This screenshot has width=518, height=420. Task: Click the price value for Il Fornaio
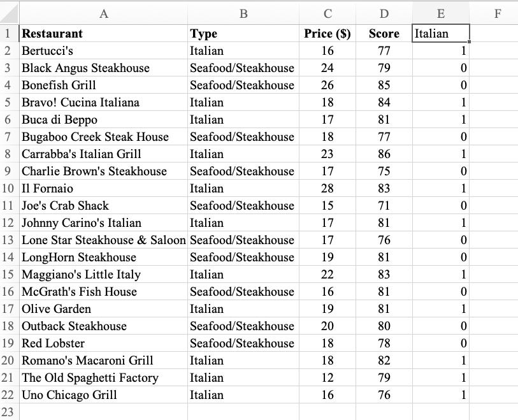tap(327, 188)
